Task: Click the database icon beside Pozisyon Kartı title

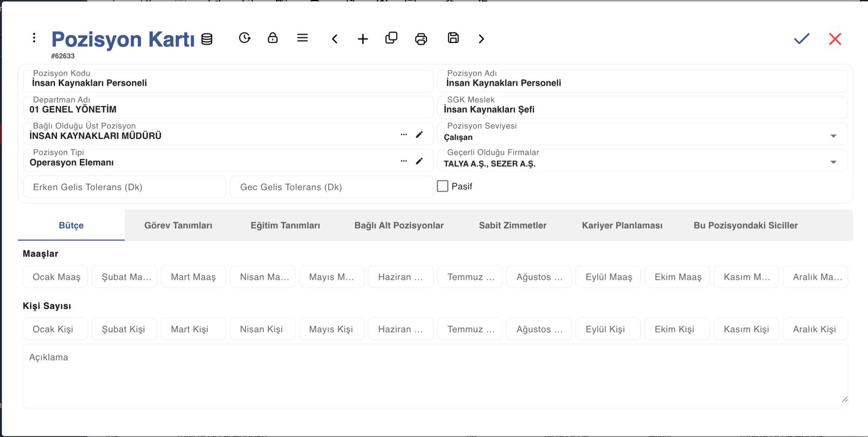Action: [x=207, y=39]
